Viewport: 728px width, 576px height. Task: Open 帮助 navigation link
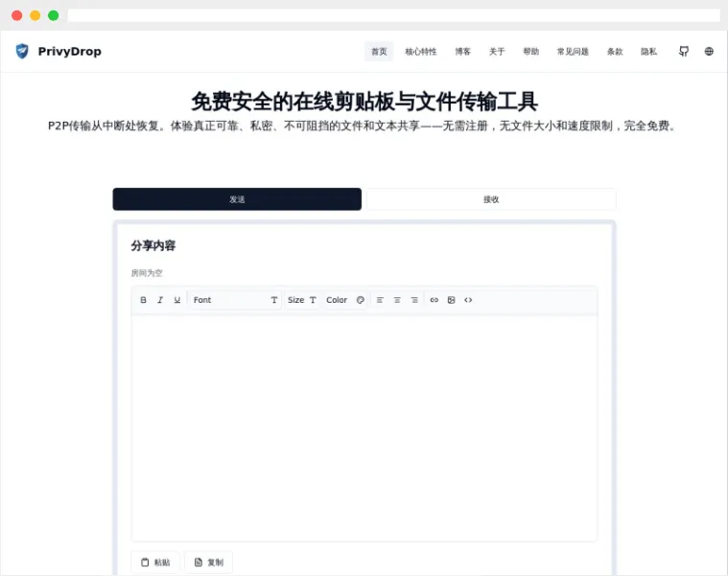(x=530, y=52)
